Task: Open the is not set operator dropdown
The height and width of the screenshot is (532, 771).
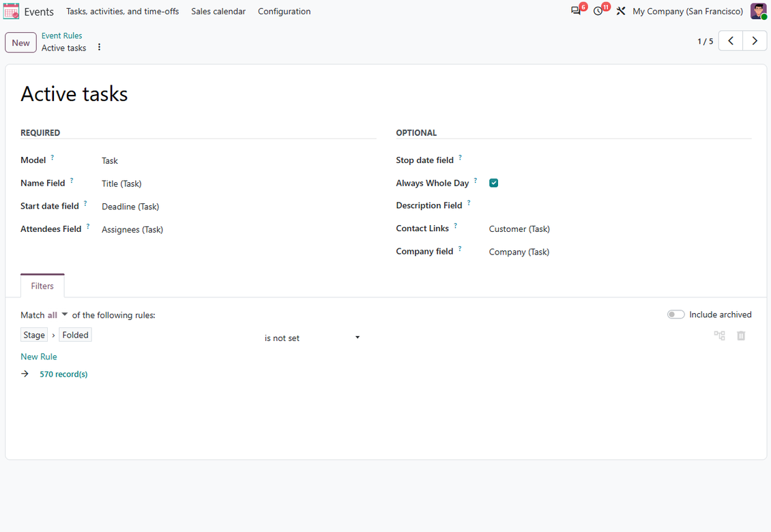Action: click(312, 338)
